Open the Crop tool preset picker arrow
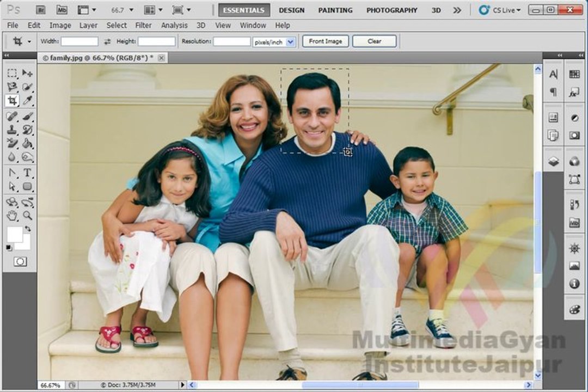The image size is (588, 392). tap(29, 41)
